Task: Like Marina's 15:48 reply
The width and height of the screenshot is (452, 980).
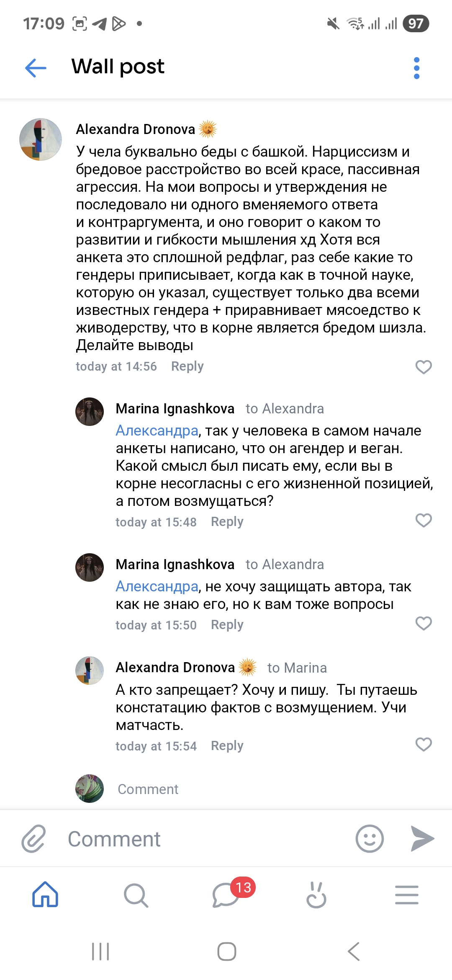Action: 423,521
